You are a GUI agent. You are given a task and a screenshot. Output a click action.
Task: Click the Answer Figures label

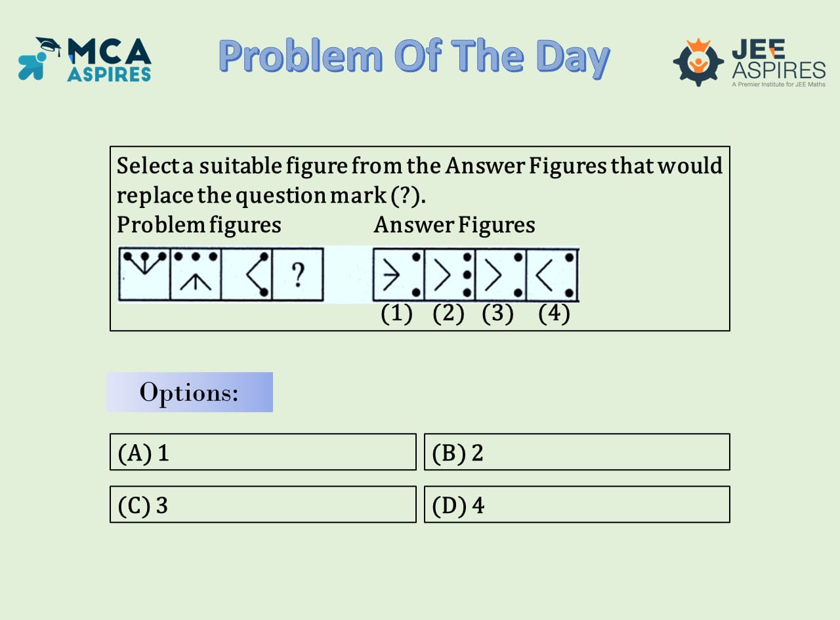(x=454, y=225)
